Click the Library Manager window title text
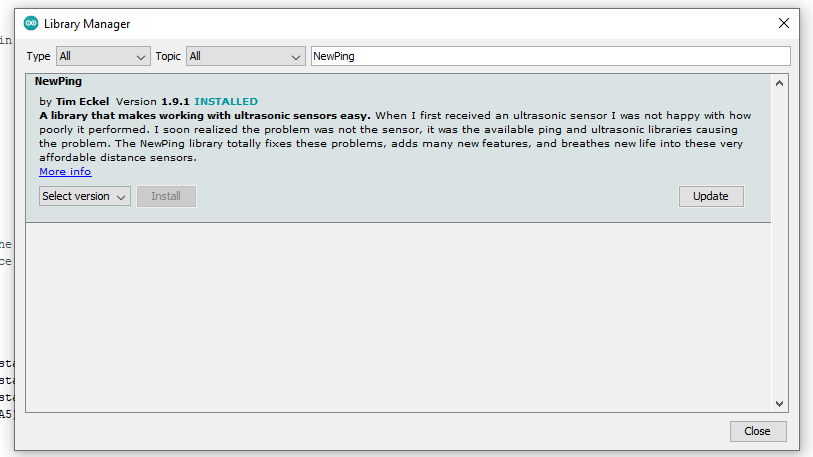Screen dimensions: 813x457 tap(87, 23)
